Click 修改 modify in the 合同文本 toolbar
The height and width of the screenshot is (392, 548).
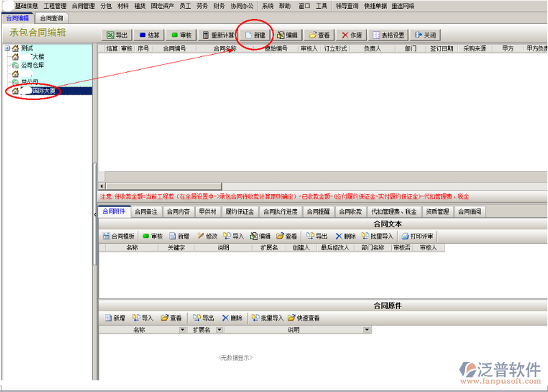pyautogui.click(x=208, y=236)
